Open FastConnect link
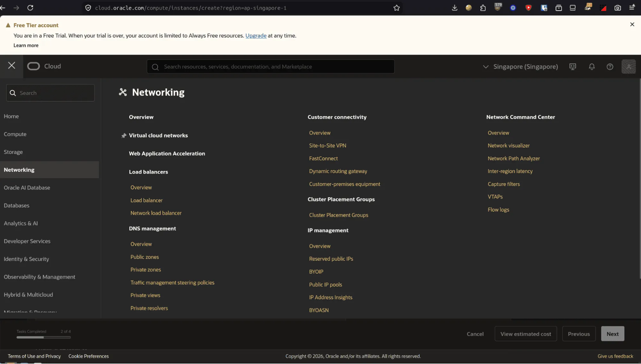The image size is (641, 364). tap(323, 159)
